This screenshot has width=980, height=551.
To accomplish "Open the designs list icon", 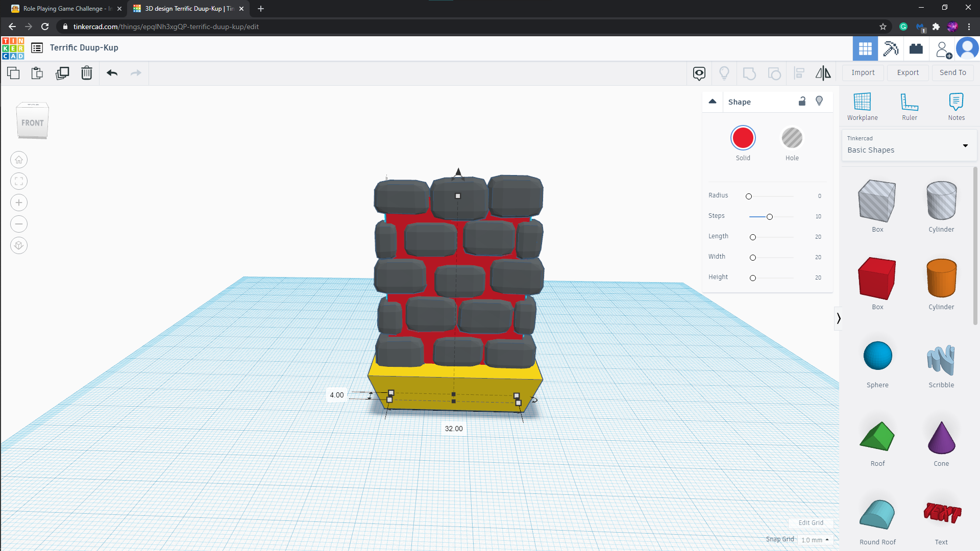I will (x=37, y=48).
